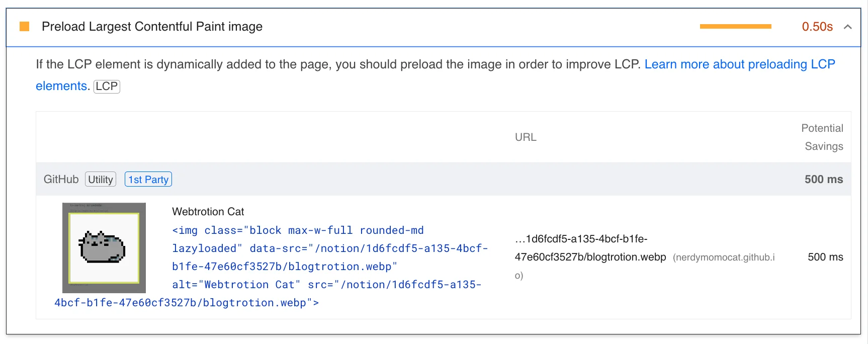Viewport: 868px width, 344px height.
Task: Click the 0.50s savings value
Action: pyautogui.click(x=817, y=27)
